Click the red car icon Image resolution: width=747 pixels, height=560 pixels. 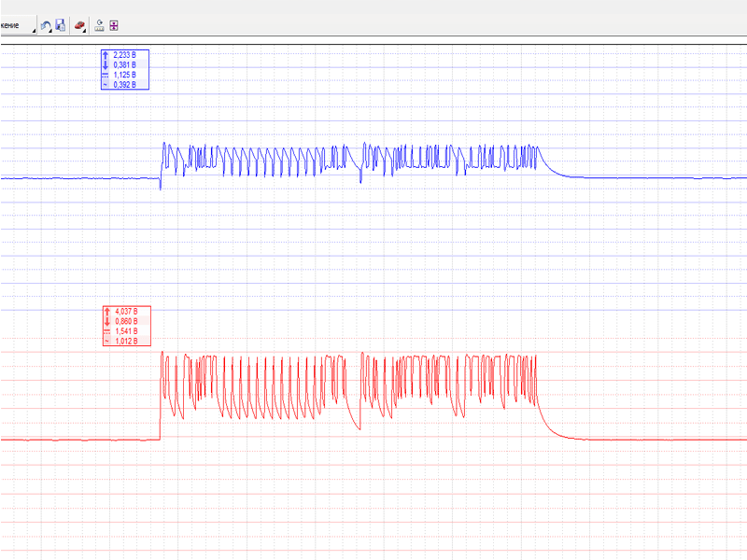tap(79, 24)
